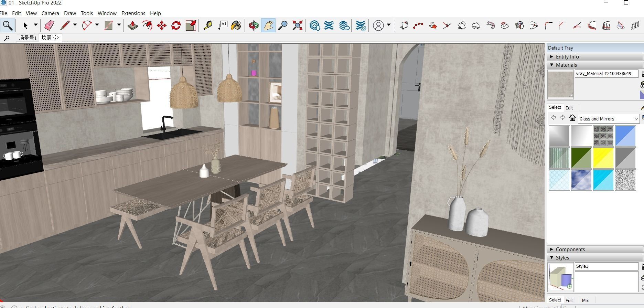Activate the Push/Pull tool
This screenshot has height=308, width=644.
[132, 25]
